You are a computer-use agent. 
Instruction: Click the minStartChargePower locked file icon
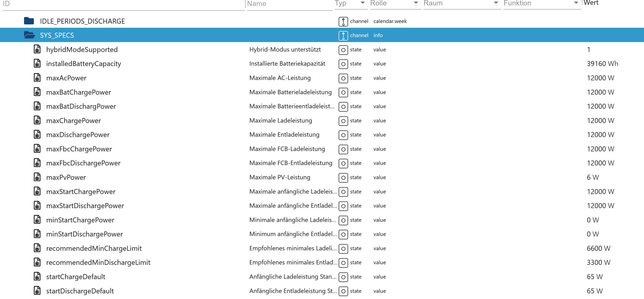(37, 220)
